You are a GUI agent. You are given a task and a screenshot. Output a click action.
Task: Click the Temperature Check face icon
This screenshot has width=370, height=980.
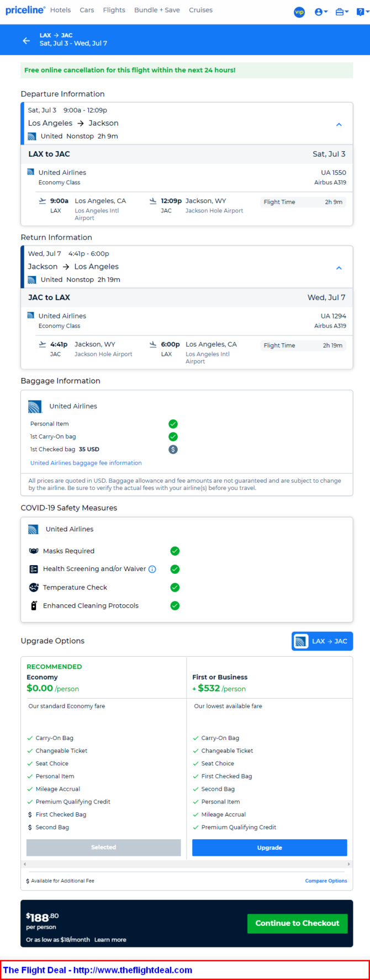click(34, 587)
